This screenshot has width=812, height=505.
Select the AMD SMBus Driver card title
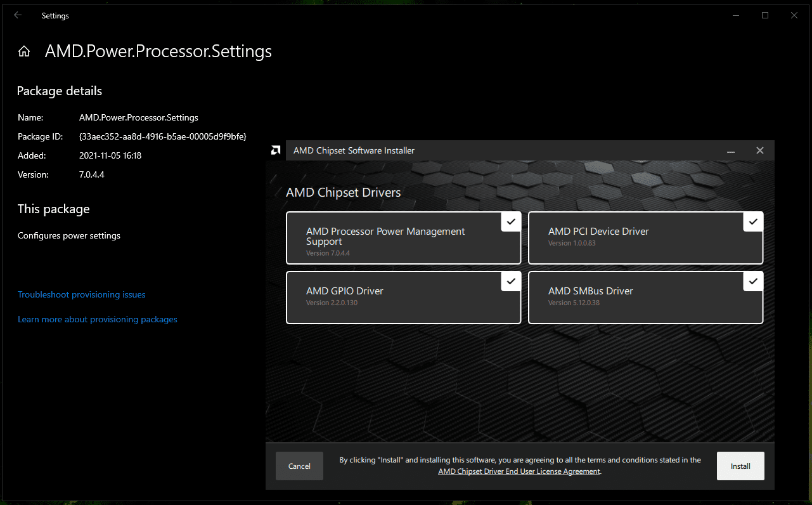(591, 291)
